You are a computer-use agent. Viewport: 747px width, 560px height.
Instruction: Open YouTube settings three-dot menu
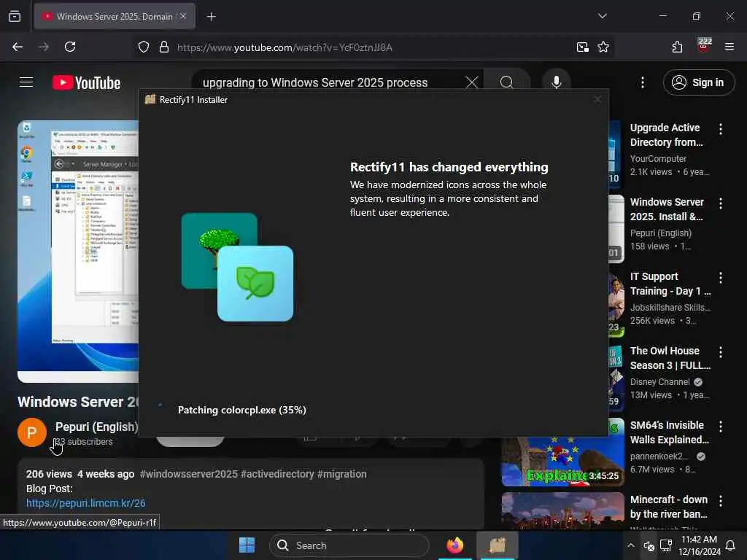tap(642, 82)
